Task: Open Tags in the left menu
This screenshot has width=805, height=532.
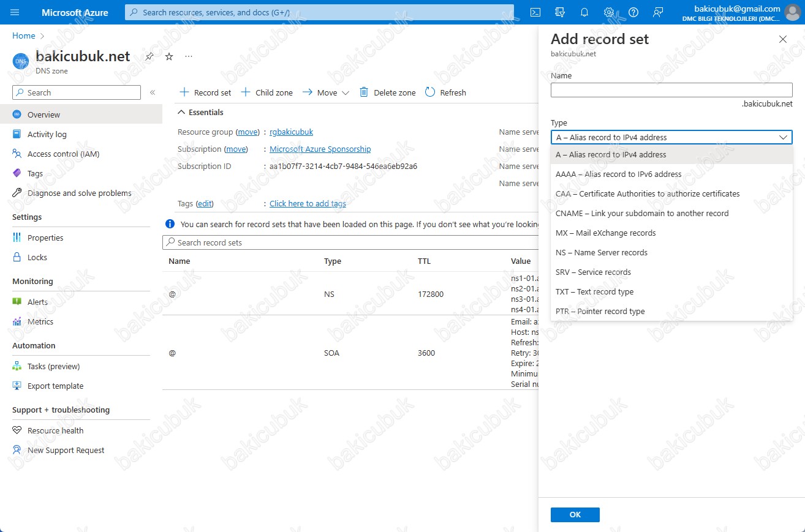Action: 81,173
